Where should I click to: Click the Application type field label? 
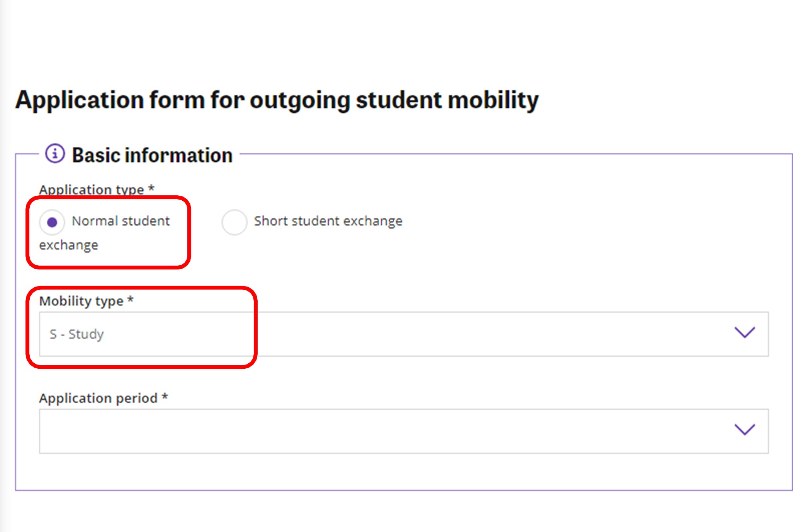click(92, 190)
